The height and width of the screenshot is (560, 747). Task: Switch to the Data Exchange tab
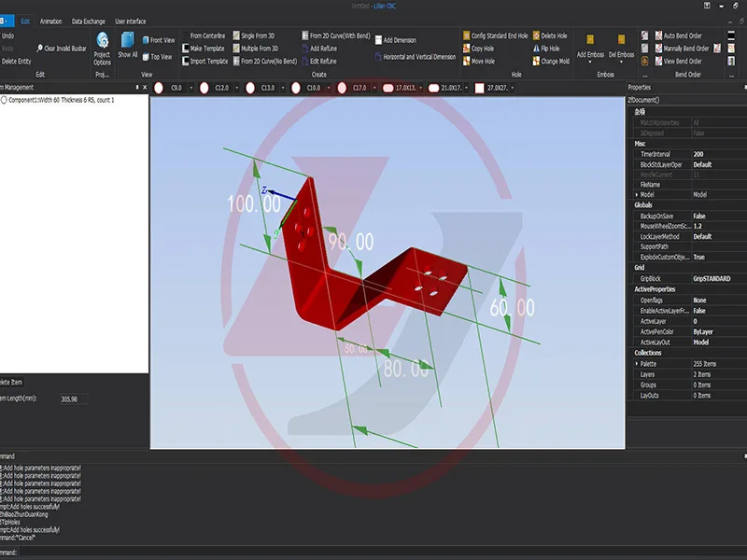point(88,21)
